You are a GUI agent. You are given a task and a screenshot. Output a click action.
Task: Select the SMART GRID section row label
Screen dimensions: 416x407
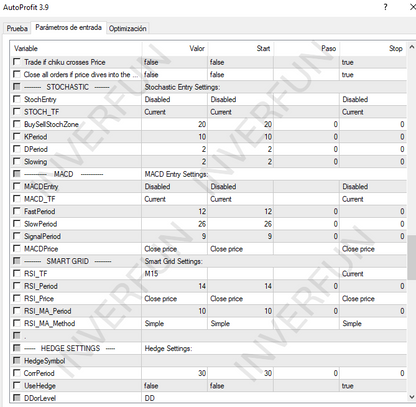68,261
